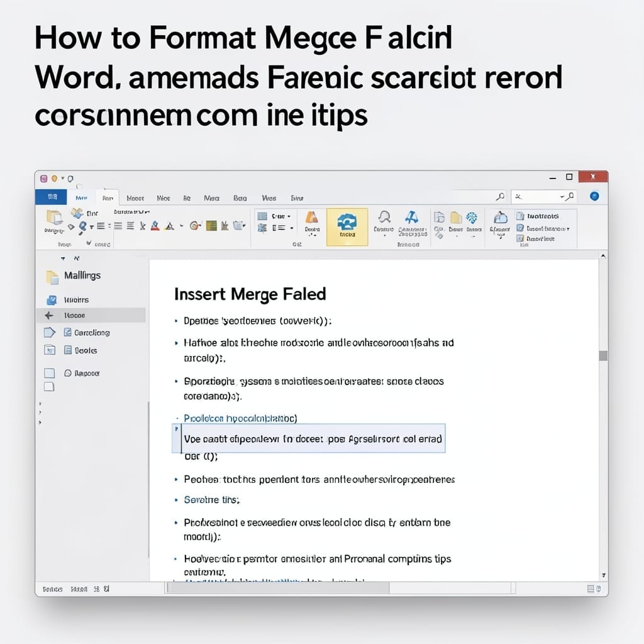Screen dimensions: 644x644
Task: Click the blue 'Sevalne tins' link in document
Action: (x=212, y=500)
